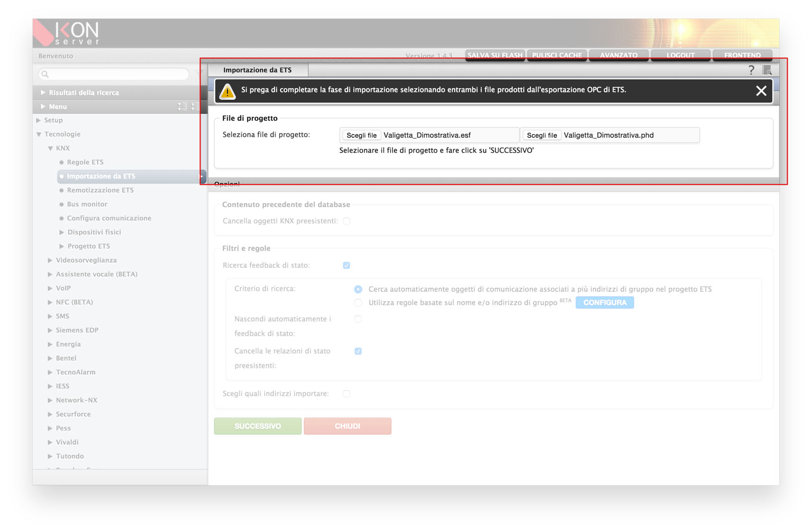This screenshot has height=532, width=812.
Task: Select name-based rules radio button
Action: tap(358, 303)
